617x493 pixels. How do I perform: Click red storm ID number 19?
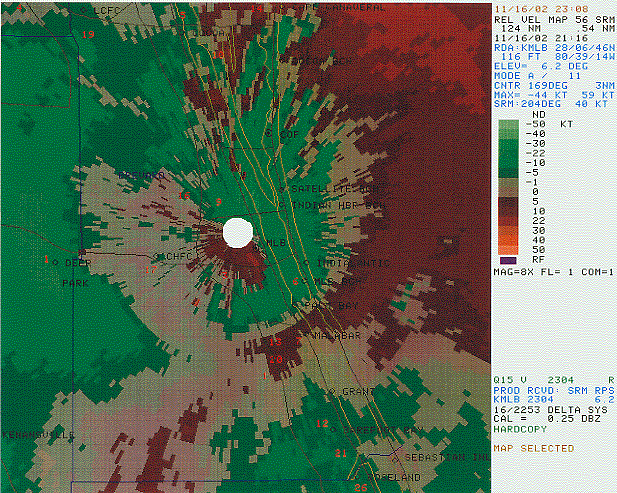[x=88, y=35]
